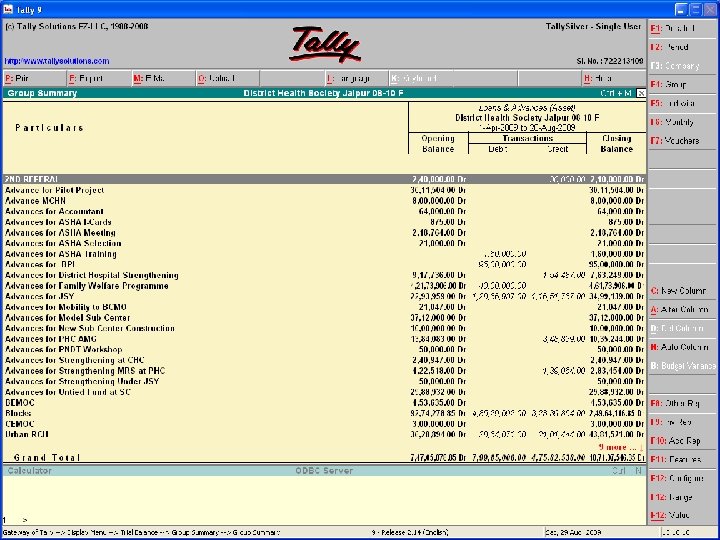Select Advances for ASHA Meeting row
The height and width of the screenshot is (540, 720).
(324, 233)
